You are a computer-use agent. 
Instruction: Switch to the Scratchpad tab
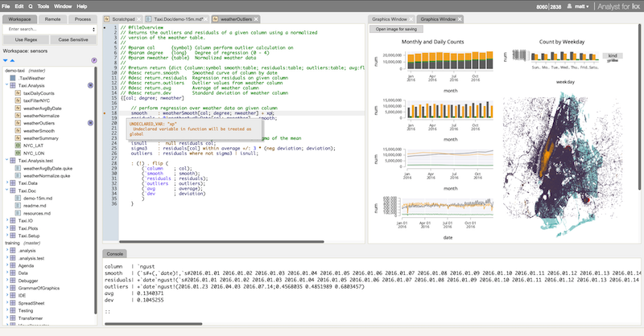[123, 19]
